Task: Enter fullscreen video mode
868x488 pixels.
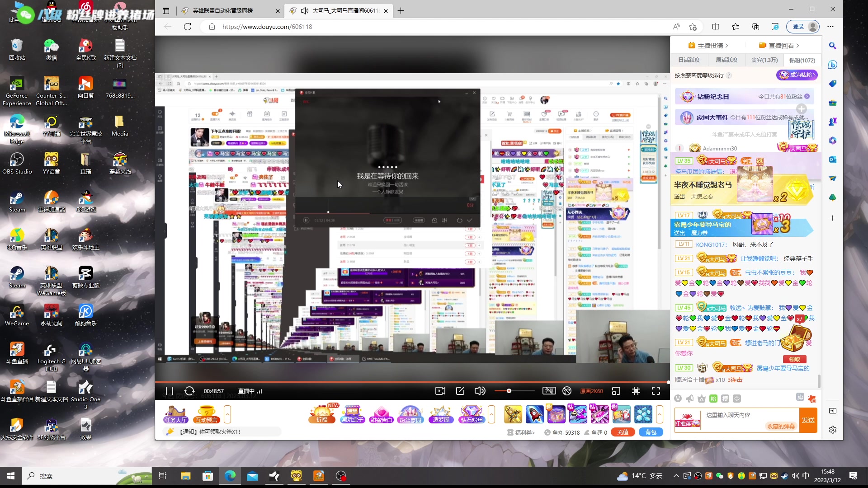Action: 656,391
